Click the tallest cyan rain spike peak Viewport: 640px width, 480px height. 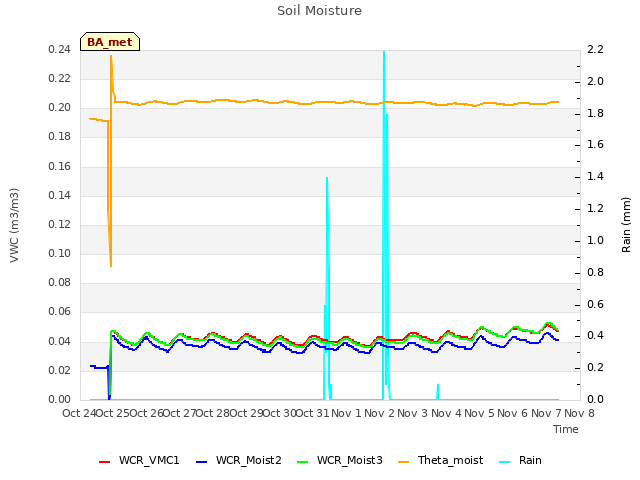click(384, 52)
